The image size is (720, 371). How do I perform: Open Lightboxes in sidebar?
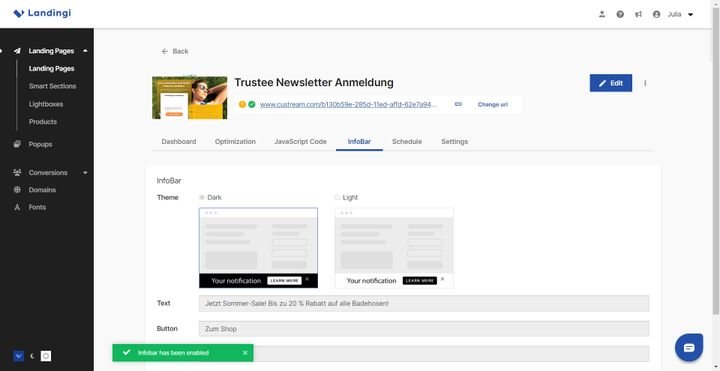point(46,104)
